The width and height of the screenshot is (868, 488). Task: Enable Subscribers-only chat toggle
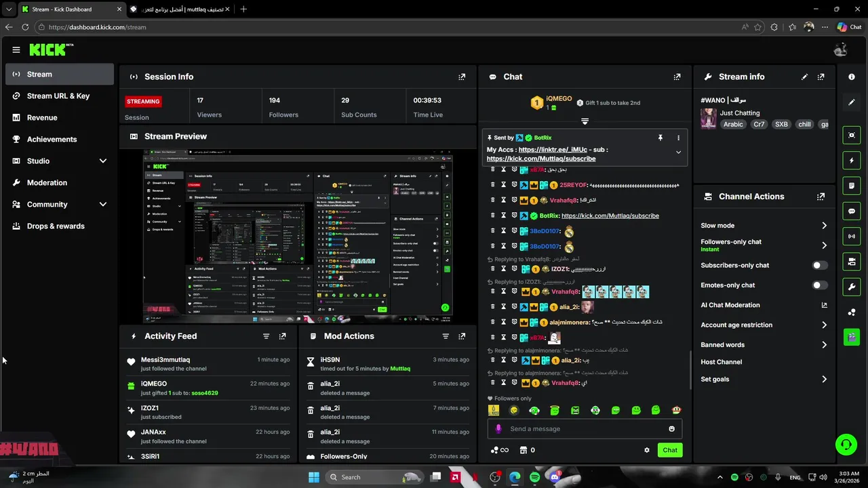click(820, 266)
